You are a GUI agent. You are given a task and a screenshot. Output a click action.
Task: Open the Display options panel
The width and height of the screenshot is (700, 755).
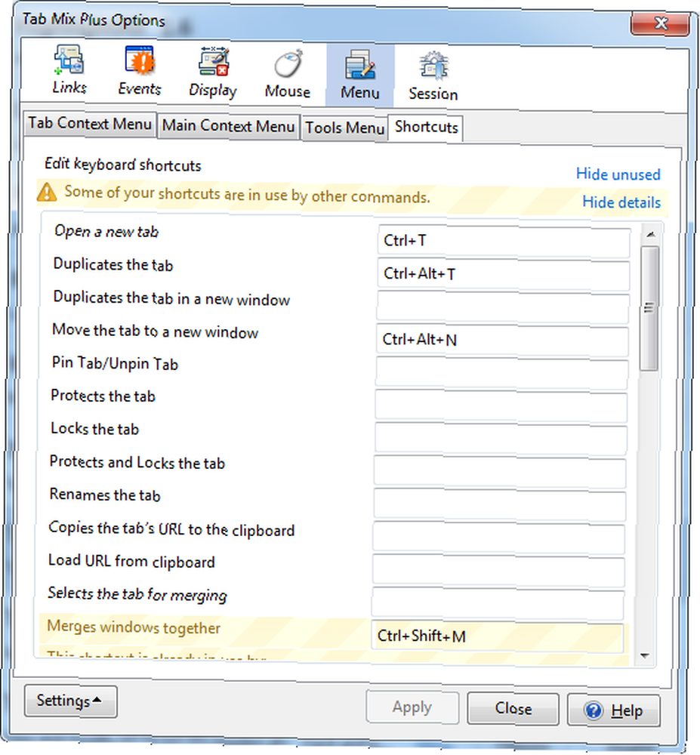[213, 72]
